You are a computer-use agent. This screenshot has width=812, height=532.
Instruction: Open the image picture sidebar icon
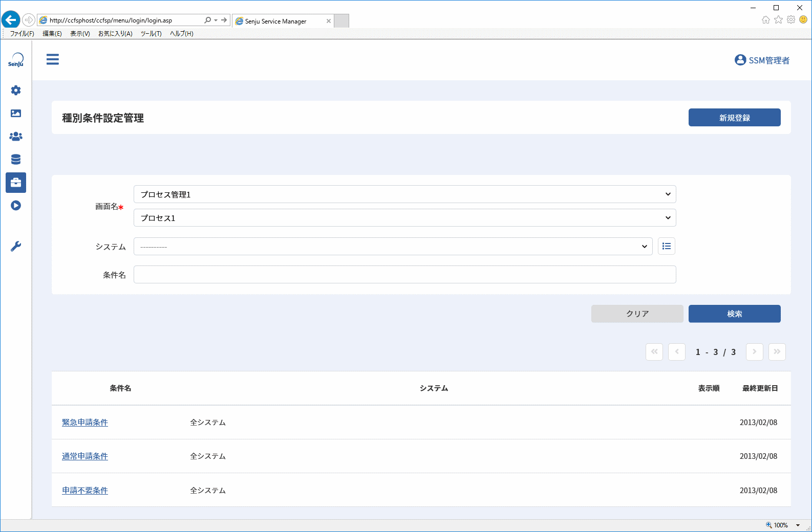point(16,114)
